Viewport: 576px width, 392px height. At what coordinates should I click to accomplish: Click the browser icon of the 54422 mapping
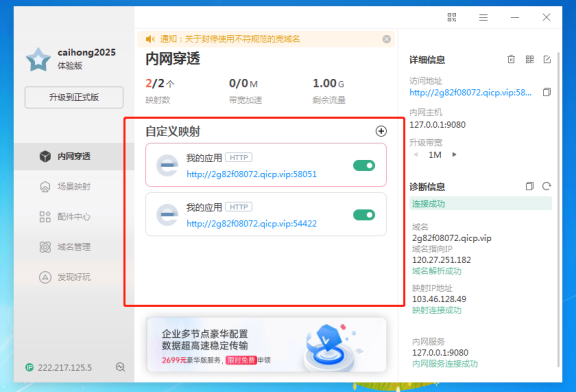click(167, 215)
